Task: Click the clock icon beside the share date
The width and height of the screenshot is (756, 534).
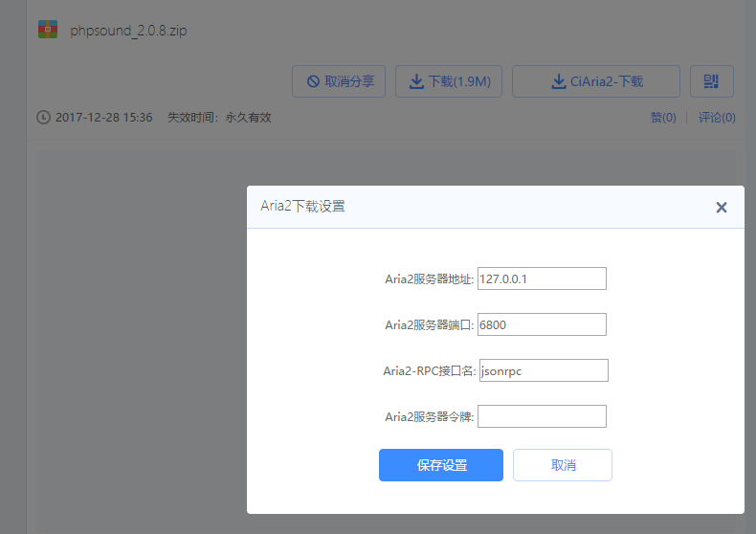Action: tap(43, 117)
